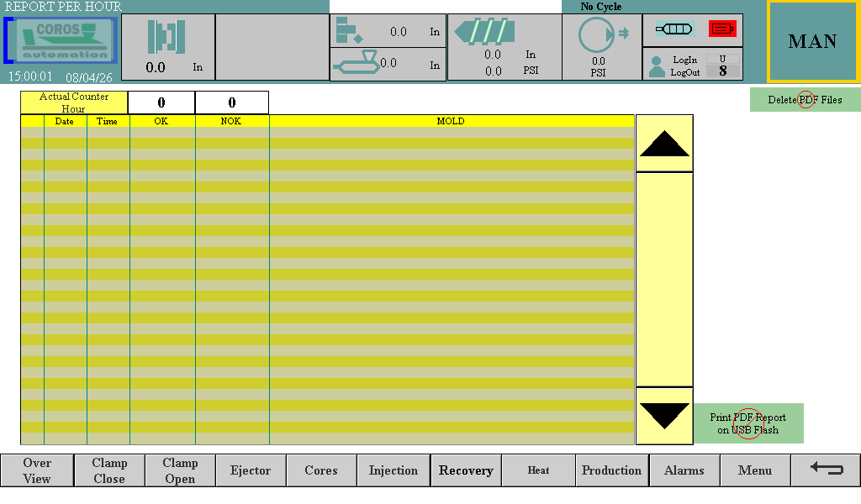This screenshot has height=504, width=861.
Task: Toggle the MAN mode button
Action: 812,41
